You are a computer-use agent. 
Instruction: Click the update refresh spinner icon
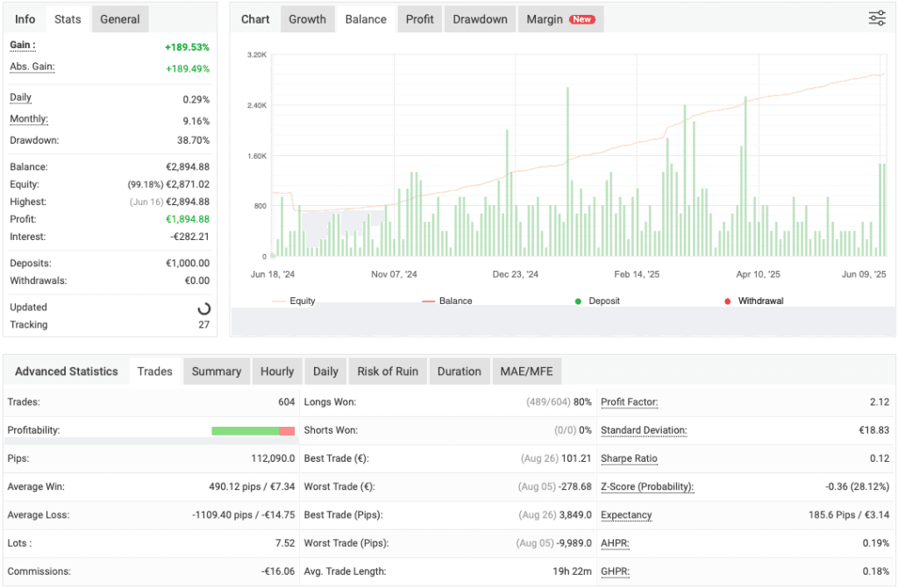[203, 308]
